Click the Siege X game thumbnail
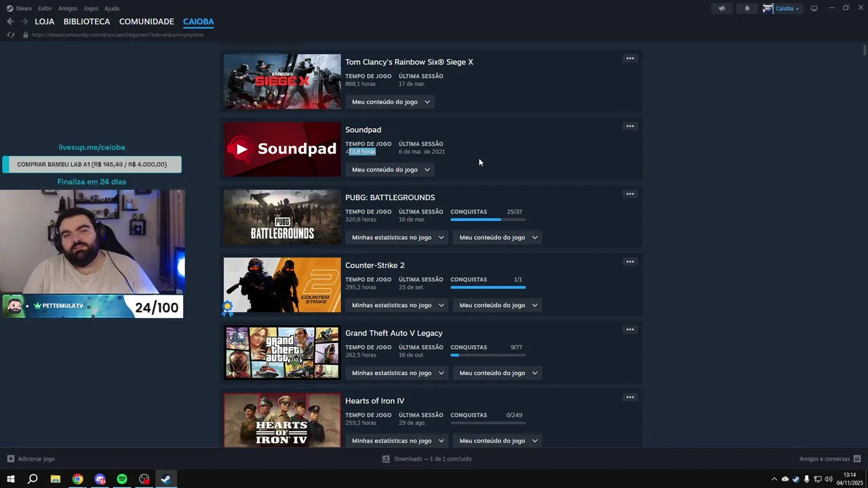868x488 pixels. (282, 81)
